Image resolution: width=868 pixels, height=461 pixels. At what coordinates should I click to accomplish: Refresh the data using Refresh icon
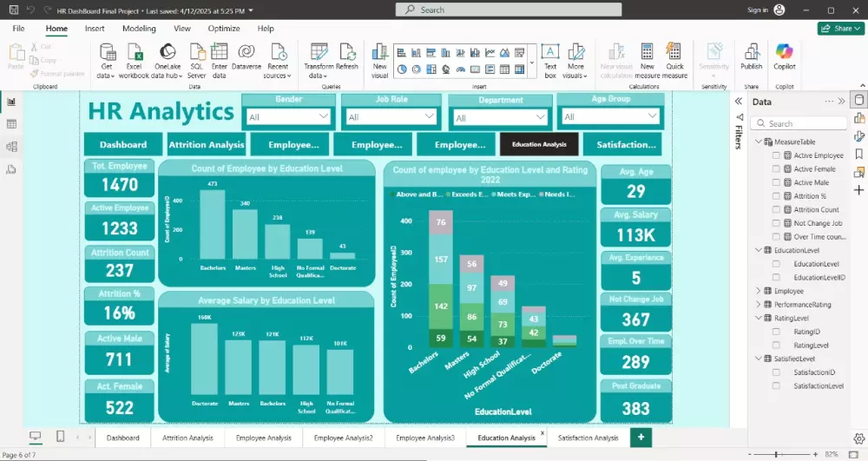click(347, 52)
